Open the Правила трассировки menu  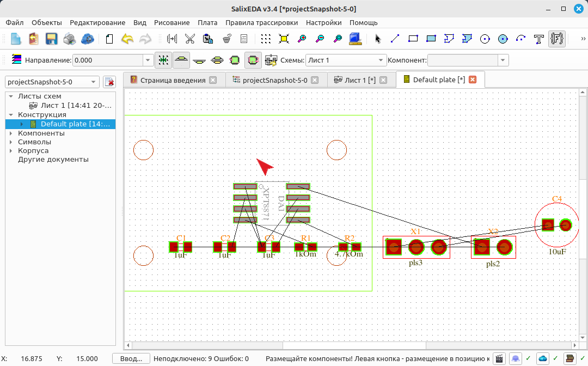coord(262,22)
